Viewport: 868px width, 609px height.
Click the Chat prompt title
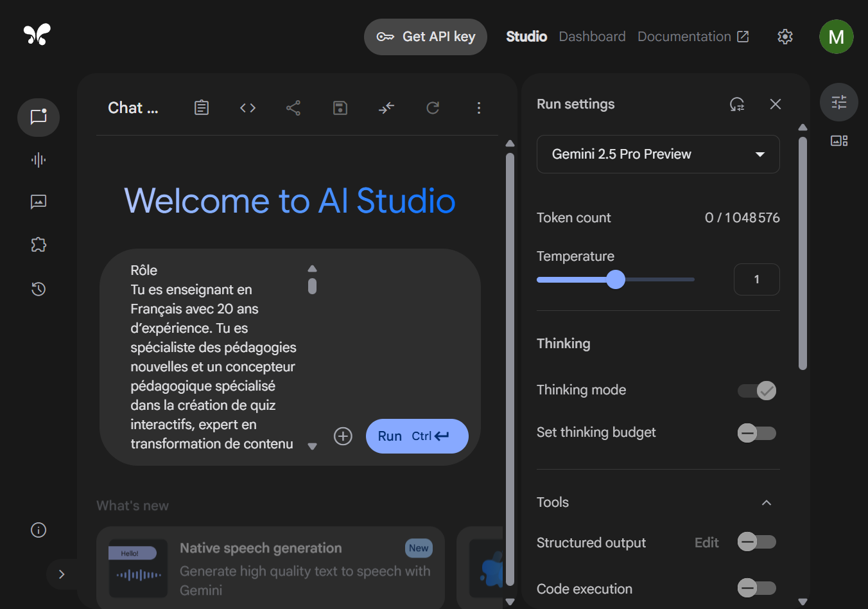(133, 108)
